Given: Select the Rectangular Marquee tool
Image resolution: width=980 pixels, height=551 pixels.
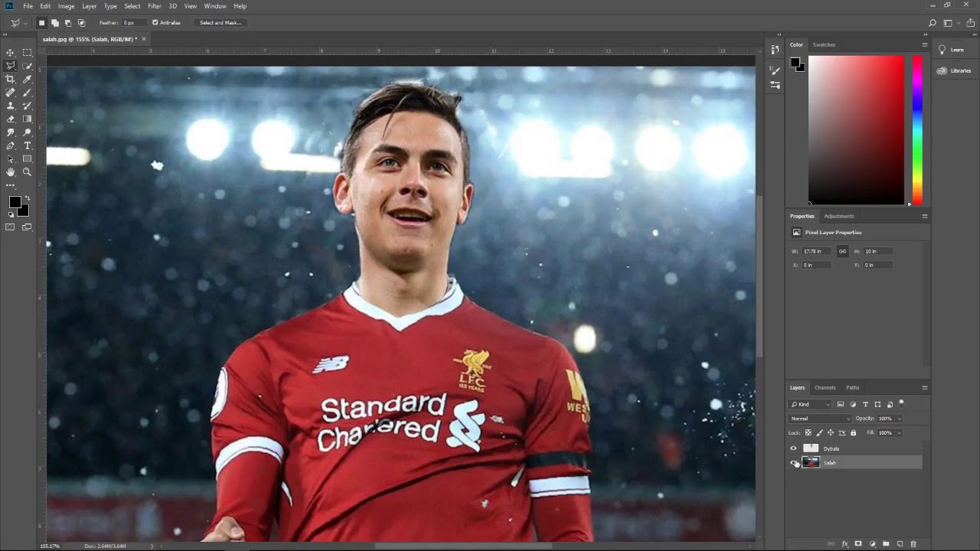Looking at the screenshot, I should coord(28,53).
